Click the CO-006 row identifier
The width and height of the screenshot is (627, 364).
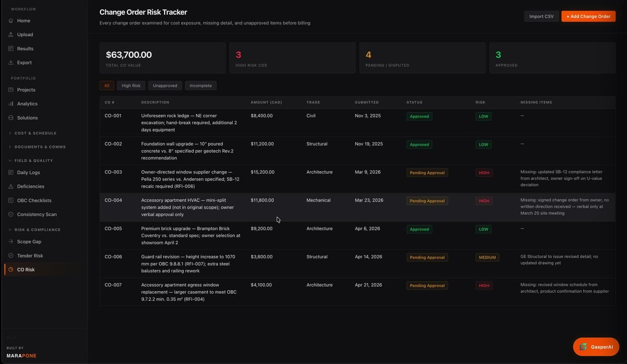113,257
